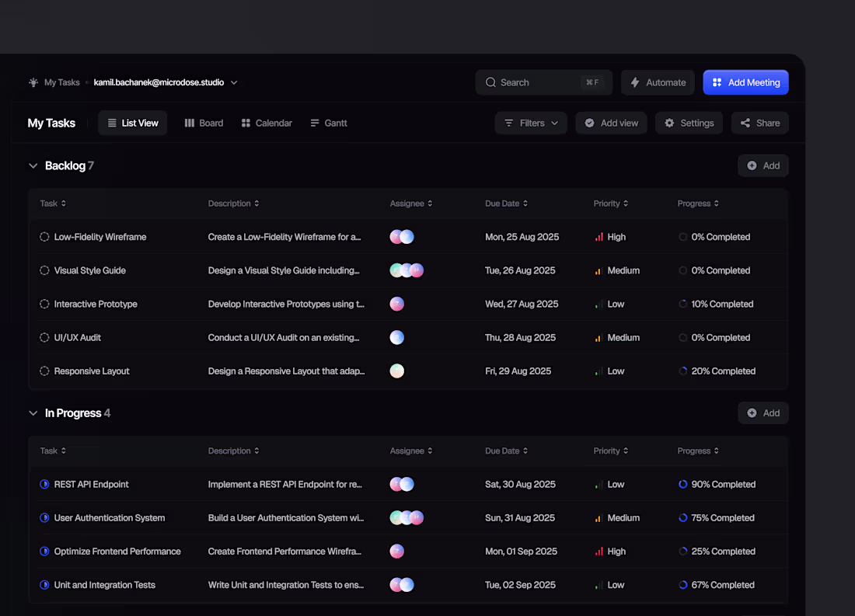
Task: Open the account dropdown next to kamil.bachanek email
Action: pos(233,82)
